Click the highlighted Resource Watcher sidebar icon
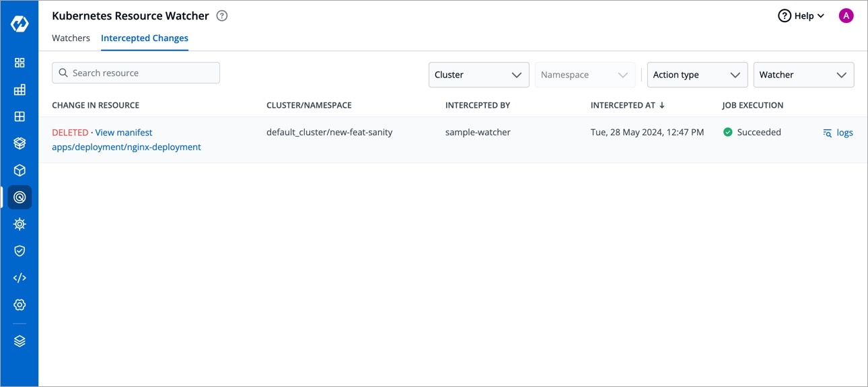868x387 pixels. coord(20,197)
